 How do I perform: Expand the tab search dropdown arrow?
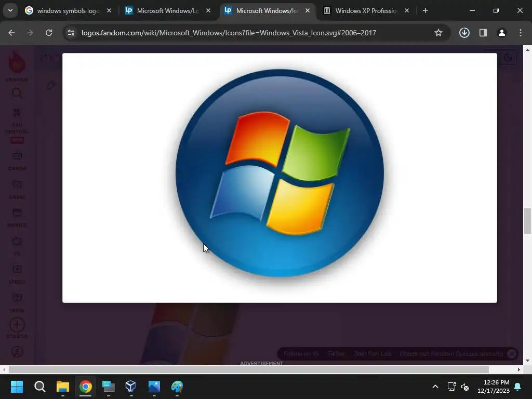click(x=10, y=10)
